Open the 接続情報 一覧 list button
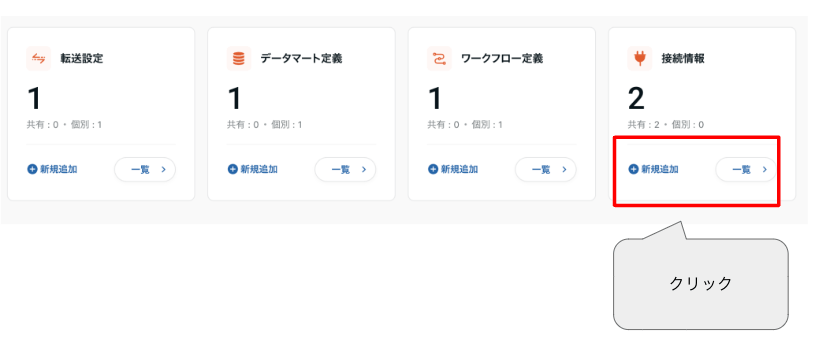 point(746,170)
